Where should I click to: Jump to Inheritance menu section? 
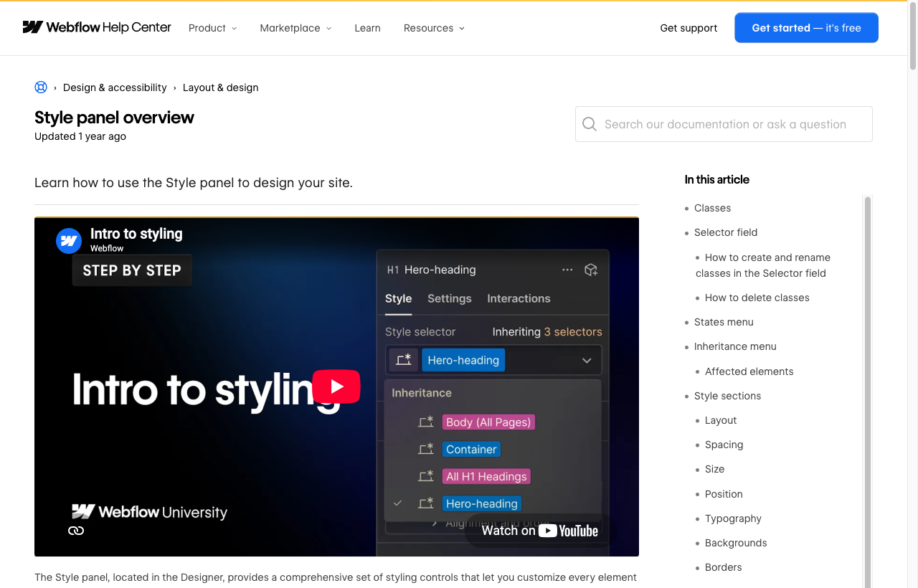(735, 346)
